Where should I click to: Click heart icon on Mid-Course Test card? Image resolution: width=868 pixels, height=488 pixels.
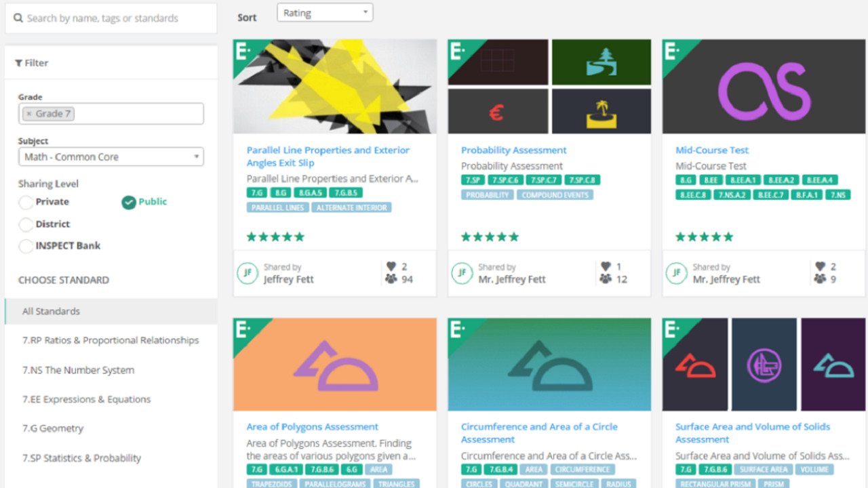click(x=821, y=266)
